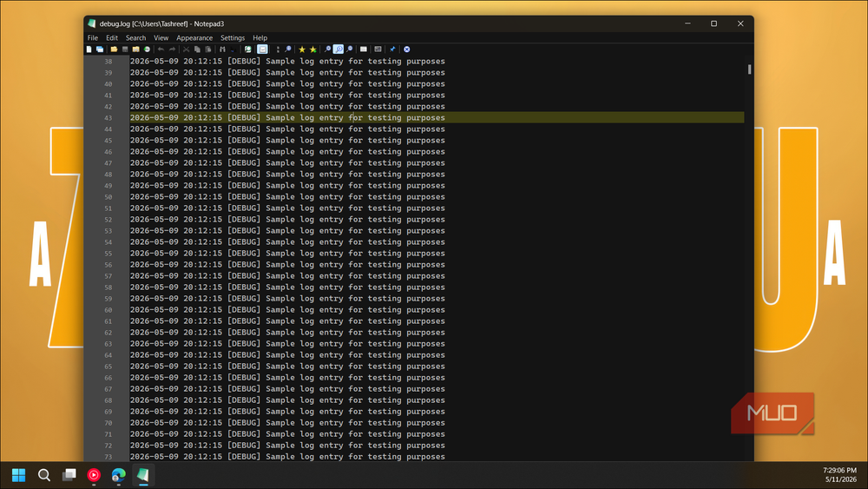Click the Add to Favorites star-plus icon

pyautogui.click(x=313, y=50)
